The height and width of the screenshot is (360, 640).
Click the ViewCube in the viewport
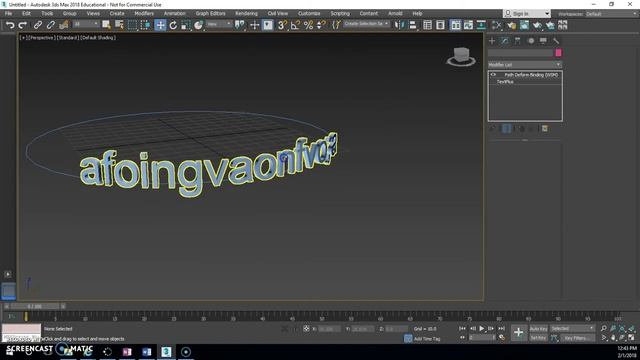(x=461, y=56)
